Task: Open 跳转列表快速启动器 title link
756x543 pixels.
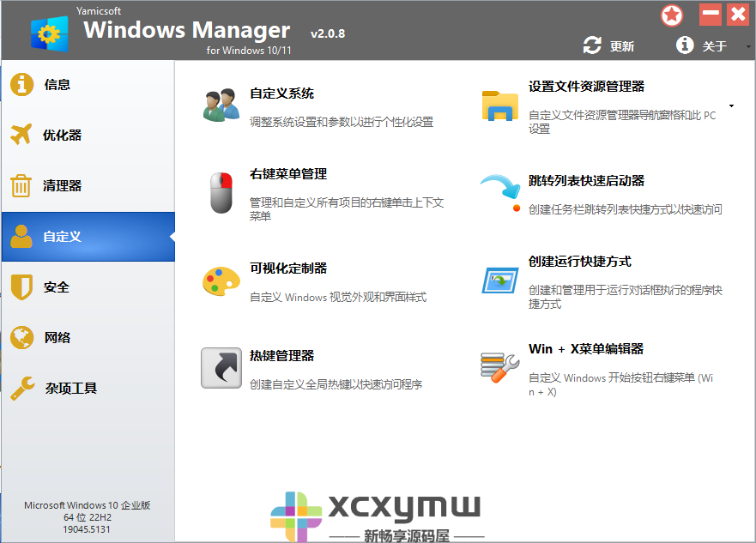Action: tap(586, 181)
